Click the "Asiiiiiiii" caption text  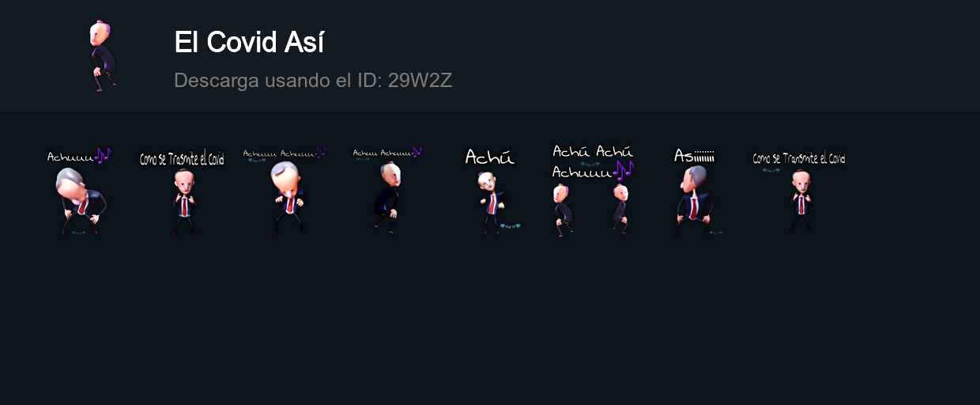point(694,155)
